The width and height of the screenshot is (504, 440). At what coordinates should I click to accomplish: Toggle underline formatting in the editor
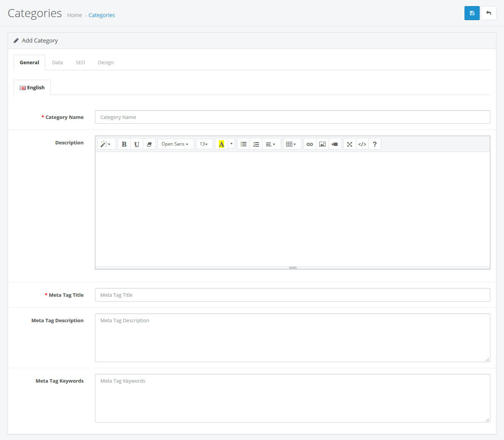point(137,144)
